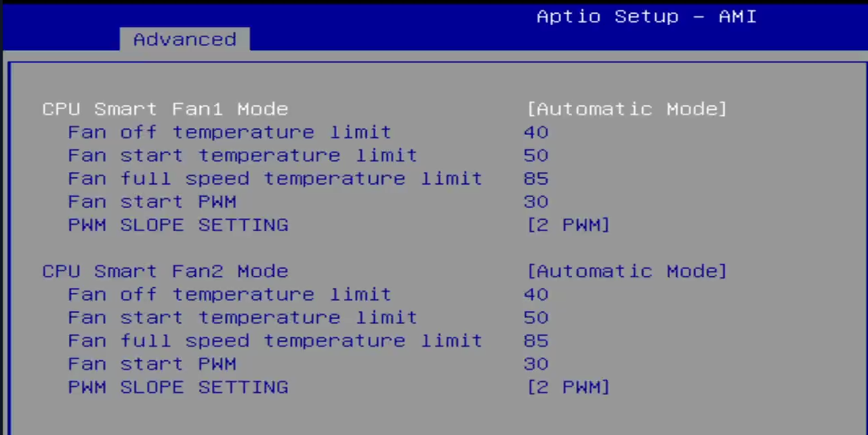Select Fan2 Fan start PWM label
This screenshot has height=435, width=868.
[152, 364]
